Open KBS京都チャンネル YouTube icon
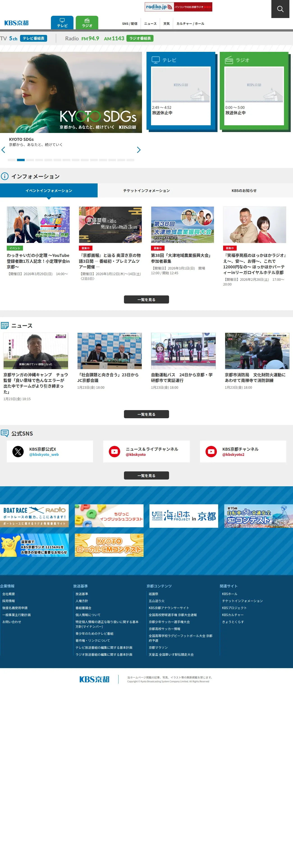The width and height of the screenshot is (293, 868). click(211, 452)
